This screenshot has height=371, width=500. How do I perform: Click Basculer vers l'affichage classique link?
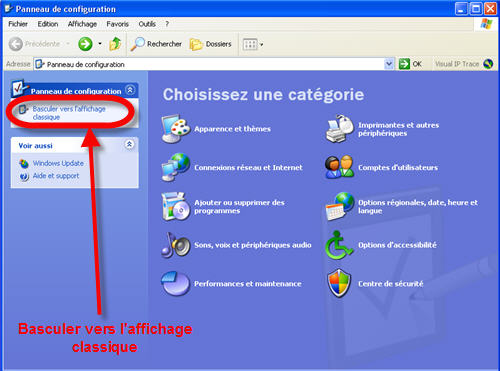click(x=69, y=113)
